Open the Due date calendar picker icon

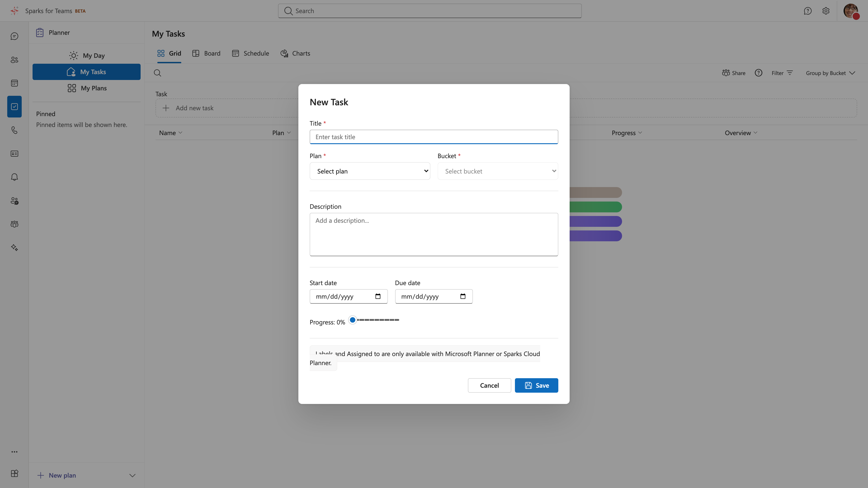[463, 296]
